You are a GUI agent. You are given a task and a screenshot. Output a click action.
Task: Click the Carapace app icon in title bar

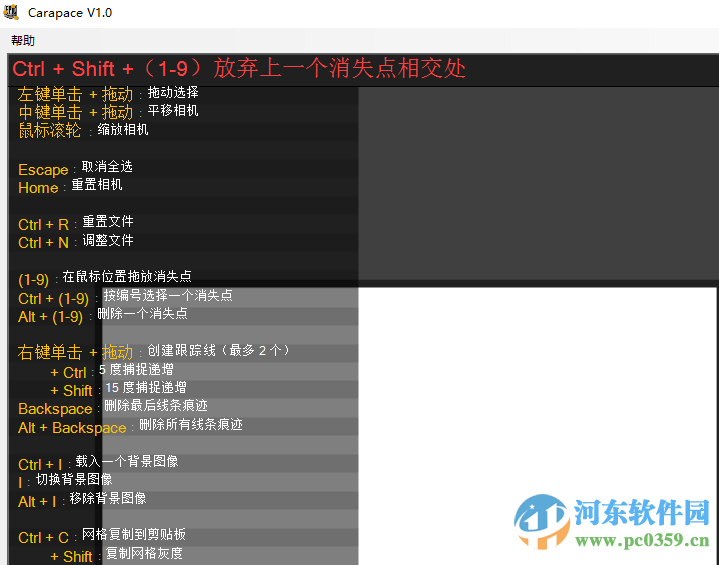(x=11, y=12)
